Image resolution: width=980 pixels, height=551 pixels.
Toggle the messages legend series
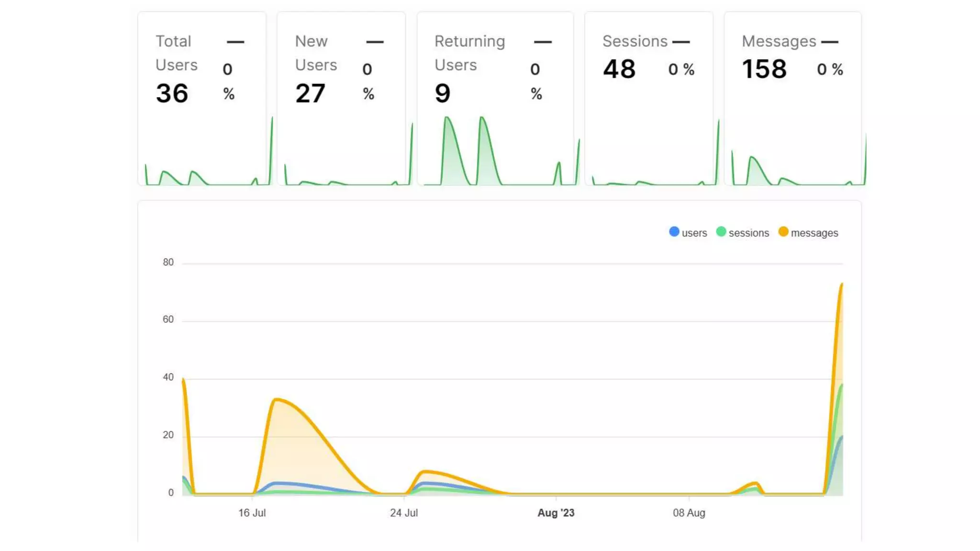click(814, 233)
